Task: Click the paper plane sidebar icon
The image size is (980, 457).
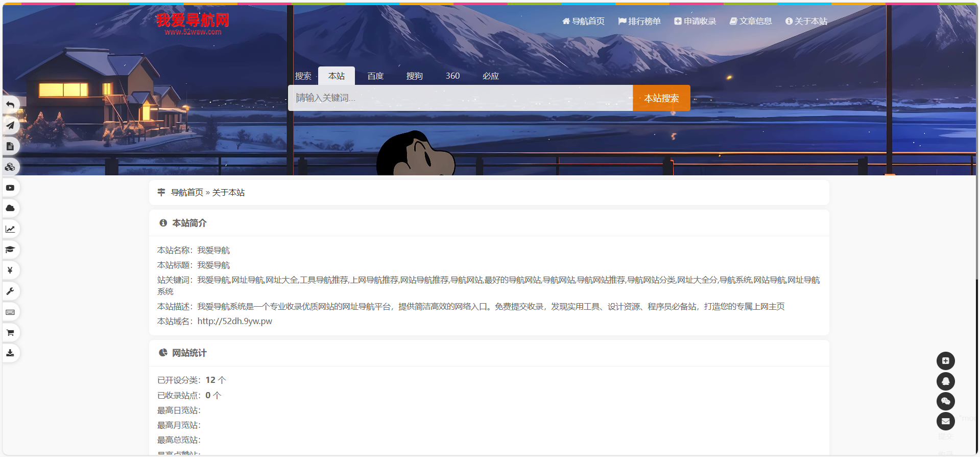Action: pos(10,125)
